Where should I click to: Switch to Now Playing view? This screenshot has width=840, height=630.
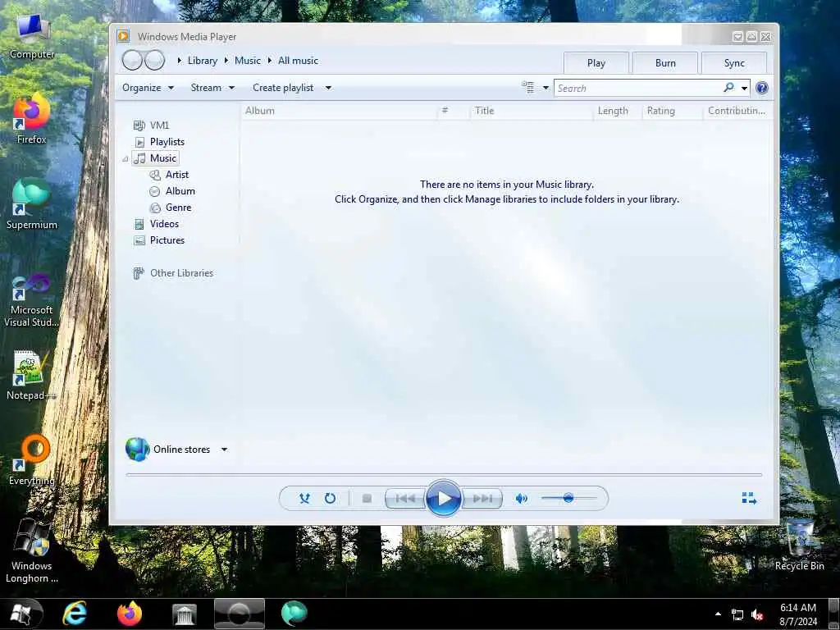tap(749, 499)
